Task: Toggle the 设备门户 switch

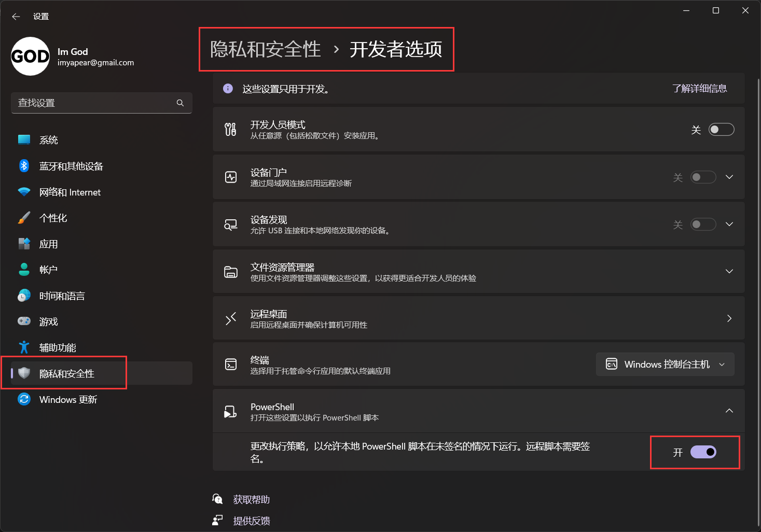Action: [x=703, y=177]
